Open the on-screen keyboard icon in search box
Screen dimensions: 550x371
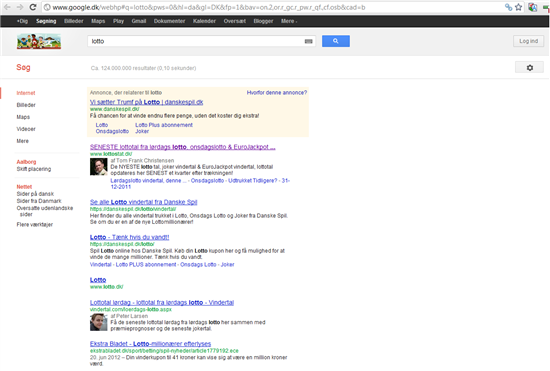pos(308,41)
